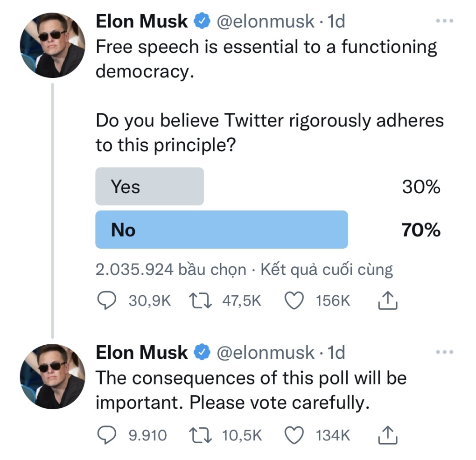Image resolution: width=476 pixels, height=460 pixels.
Task: Reply to the 'vote carefully' tweet
Action: point(106,436)
